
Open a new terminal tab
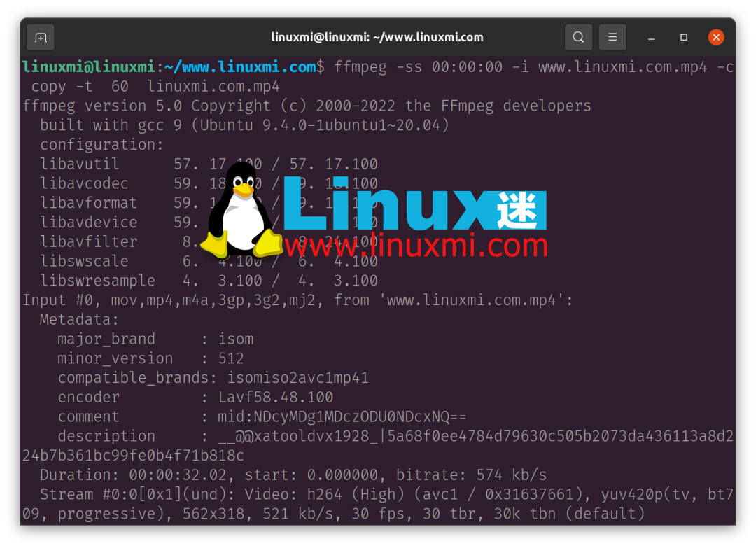tap(41, 37)
